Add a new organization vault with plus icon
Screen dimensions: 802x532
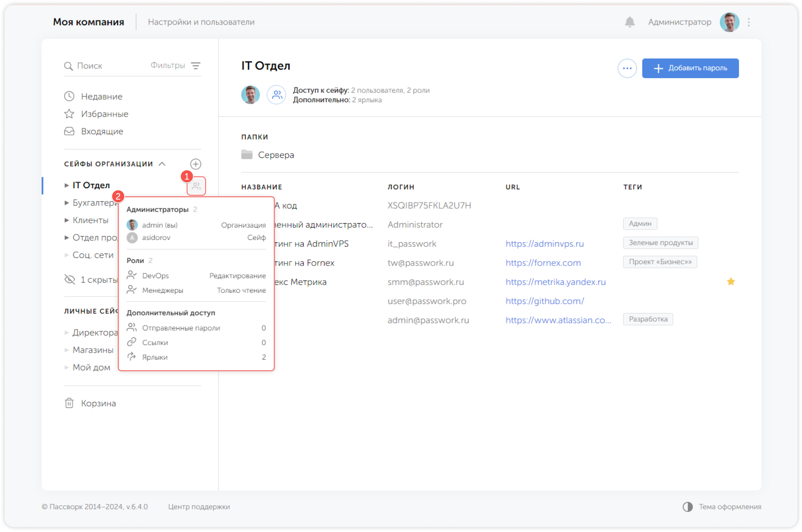[195, 164]
